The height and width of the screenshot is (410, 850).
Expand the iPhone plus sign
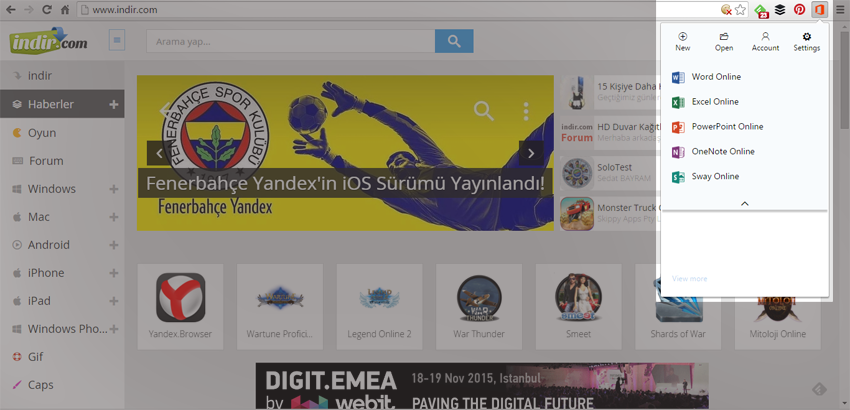[114, 273]
